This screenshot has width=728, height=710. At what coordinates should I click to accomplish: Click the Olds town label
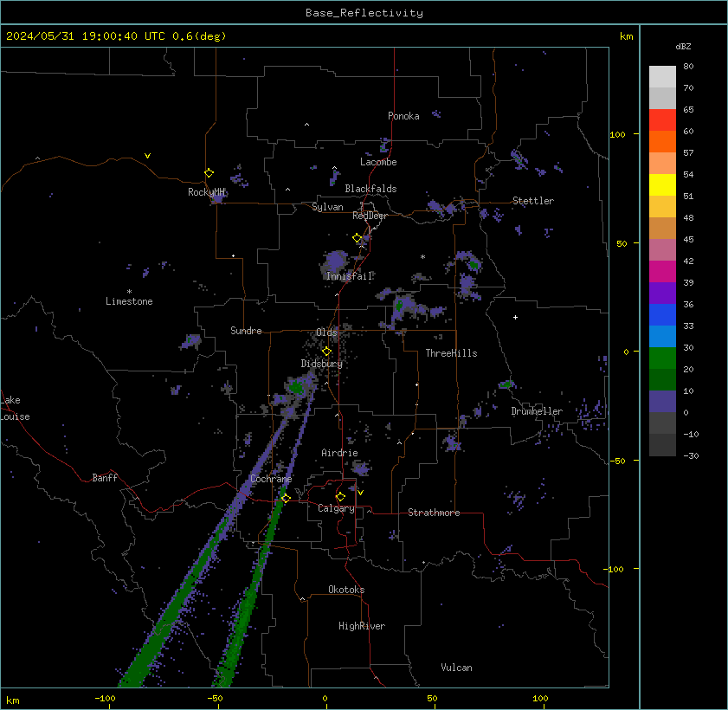pos(326,332)
